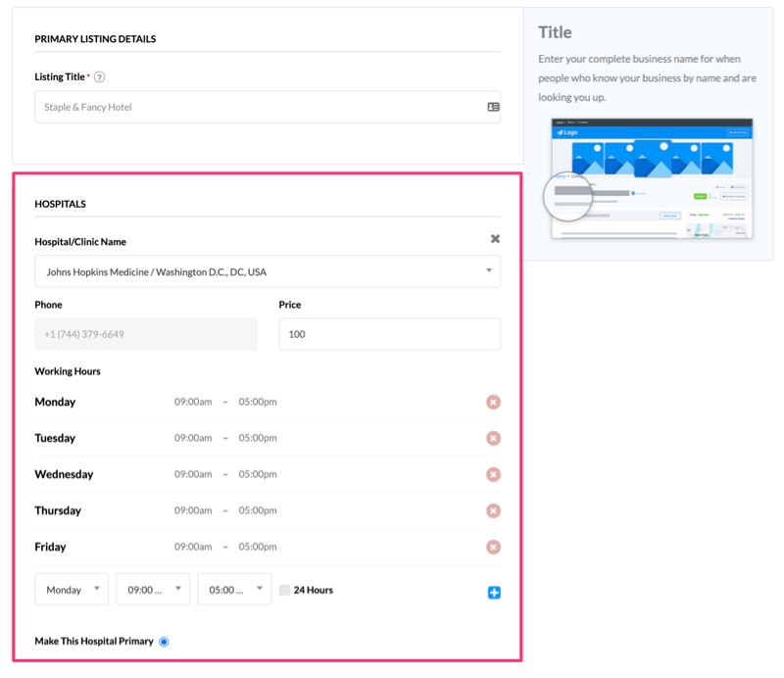Delete Wednesday working hours row
The image size is (784, 678).
pyautogui.click(x=493, y=474)
